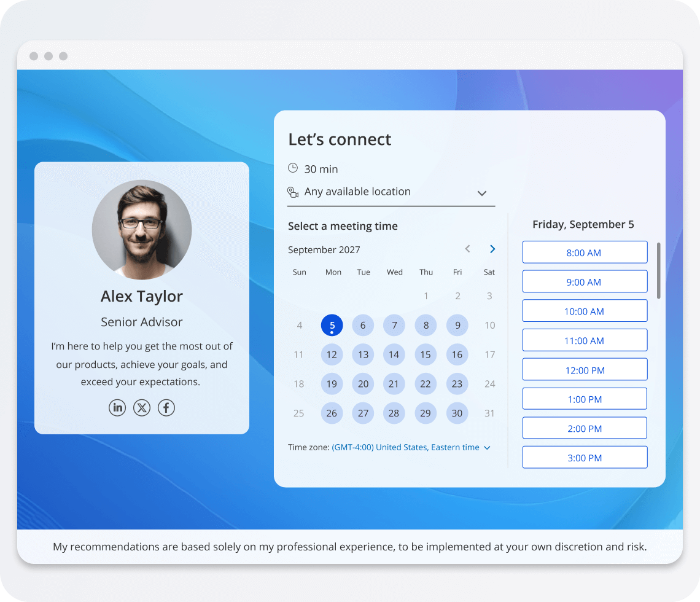Screen dimensions: 700x602
Task: Select the Friday, September 5 header
Action: (583, 224)
